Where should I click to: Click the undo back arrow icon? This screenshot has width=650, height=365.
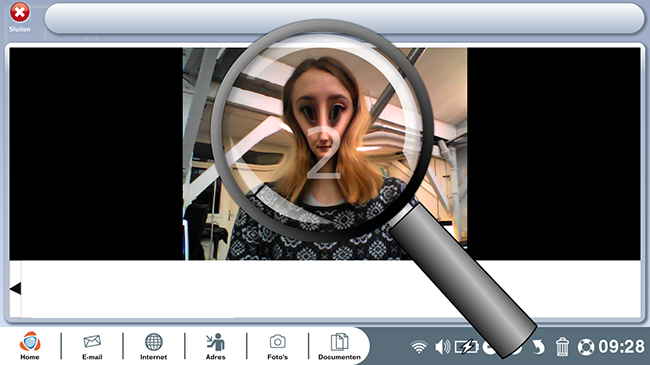tap(538, 347)
